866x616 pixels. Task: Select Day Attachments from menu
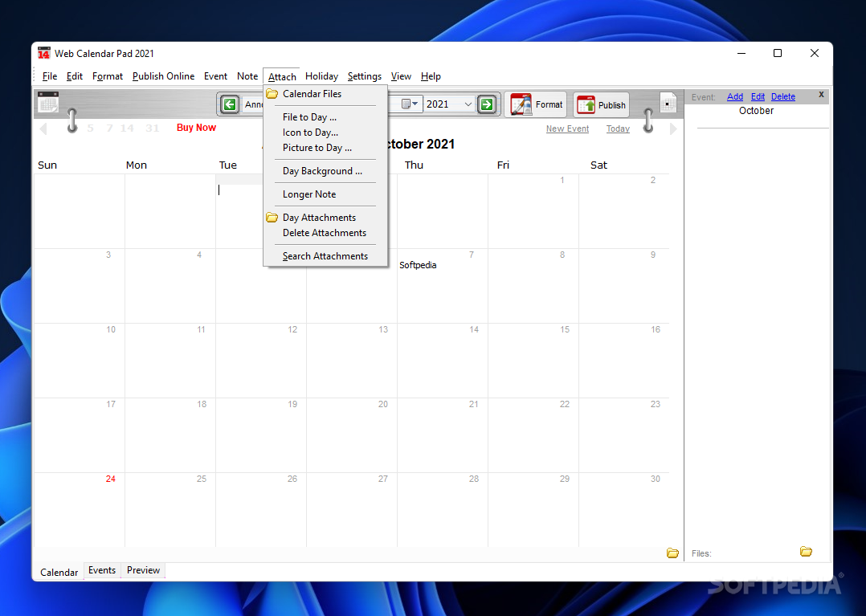(325, 218)
